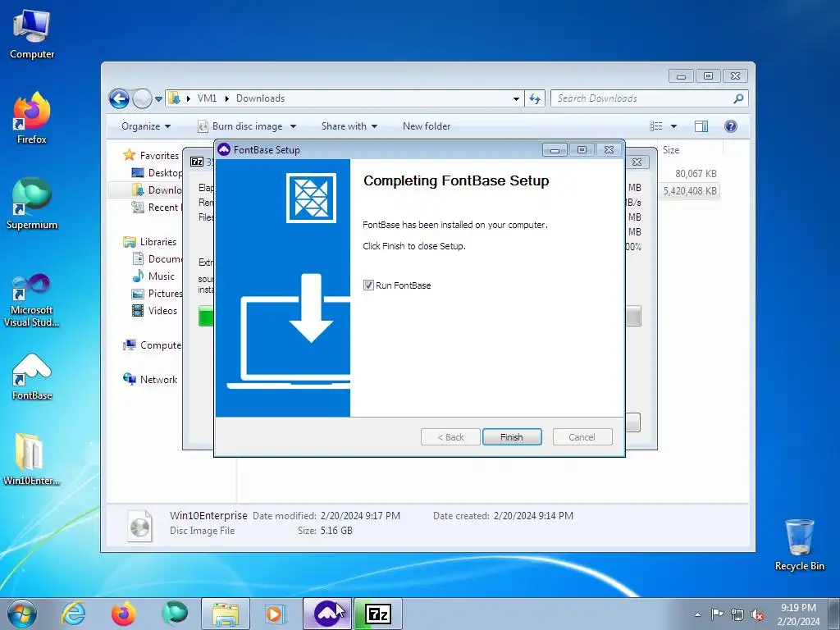Refresh the Downloads folder
This screenshot has height=630, width=840.
tap(535, 98)
